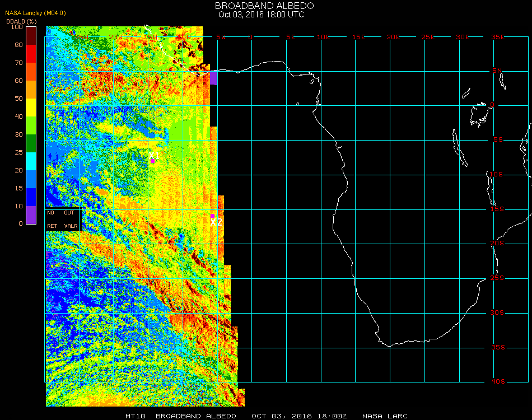Click the 0 equator latitude label
This screenshot has height=420, width=532.
coord(492,105)
